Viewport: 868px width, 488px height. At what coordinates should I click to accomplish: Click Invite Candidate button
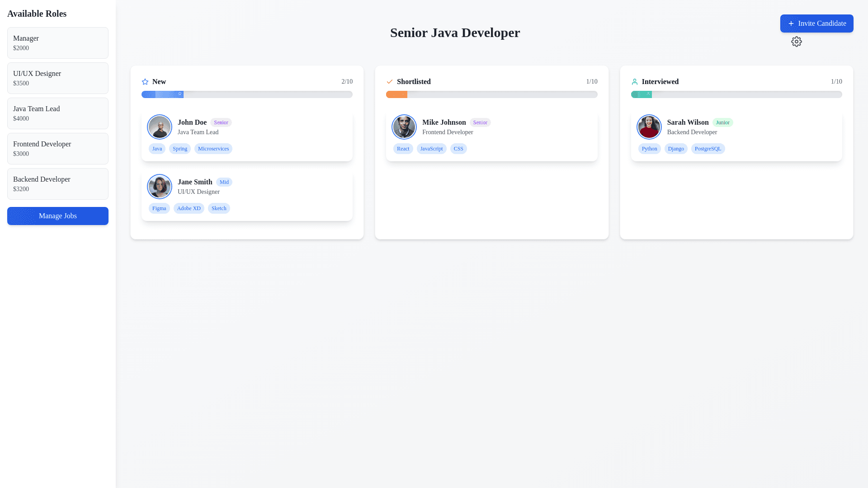coord(816,23)
